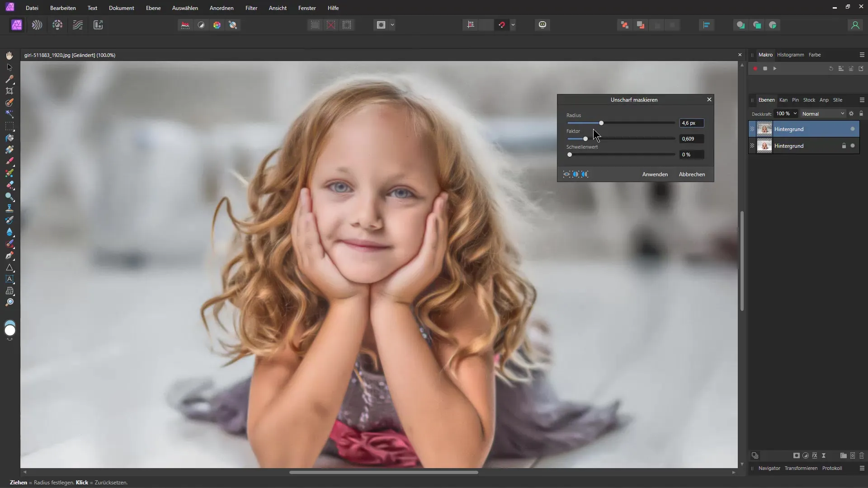Toggle quick mask button in toolbar

381,25
